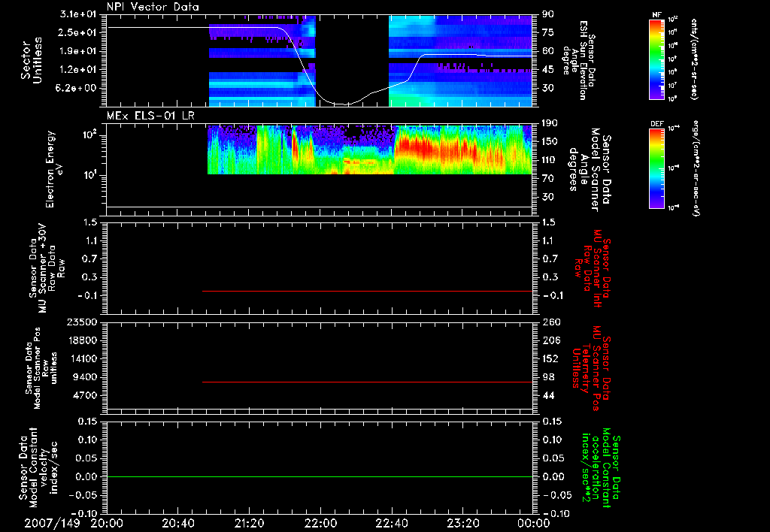The image size is (770, 532).
Task: Click the NF label above color bar
Action: (x=657, y=15)
